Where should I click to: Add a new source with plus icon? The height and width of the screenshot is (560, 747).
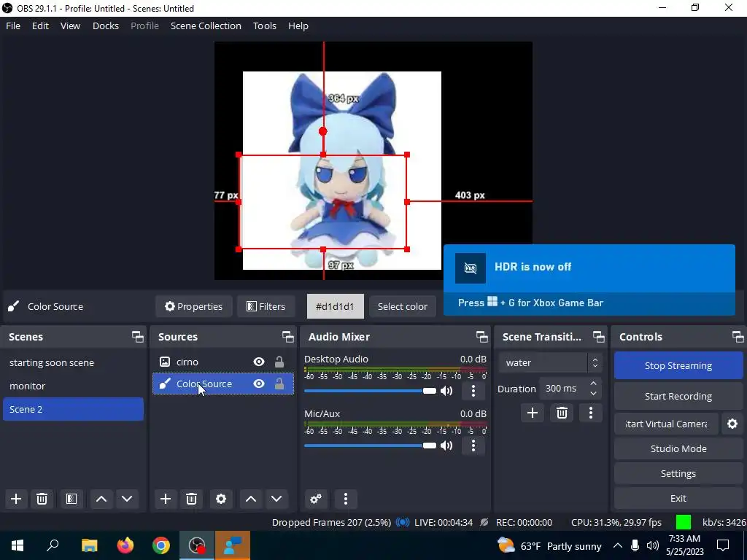click(166, 499)
